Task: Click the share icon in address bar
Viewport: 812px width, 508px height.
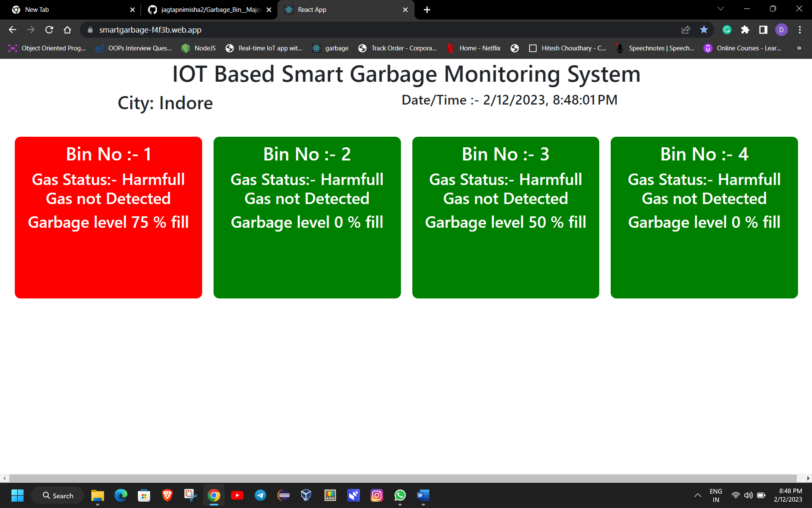Action: point(686,30)
